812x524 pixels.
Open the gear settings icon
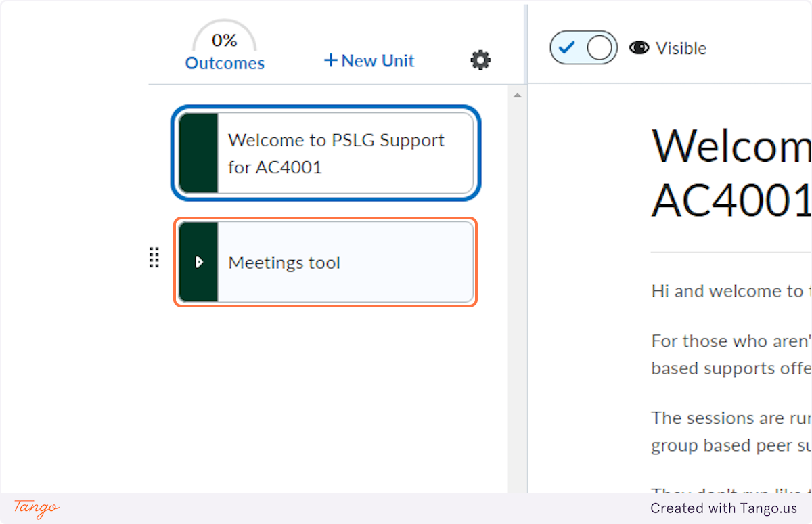click(x=480, y=60)
